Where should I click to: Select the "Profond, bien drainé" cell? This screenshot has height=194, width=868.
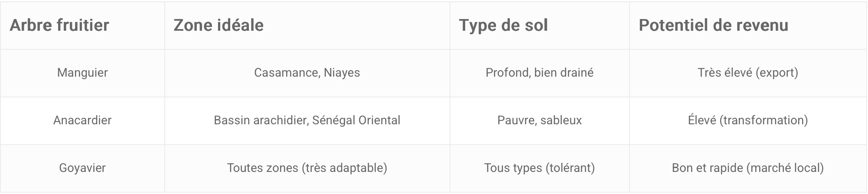click(539, 73)
